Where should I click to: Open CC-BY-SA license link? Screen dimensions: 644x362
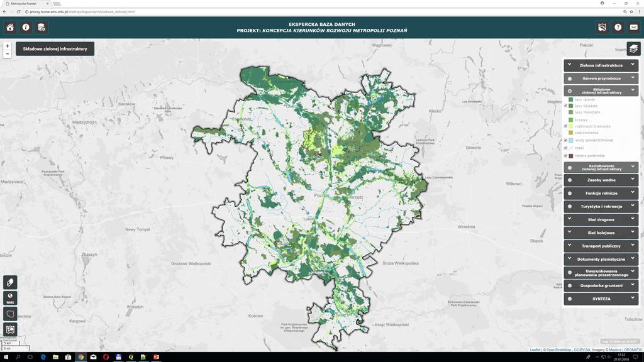point(582,349)
